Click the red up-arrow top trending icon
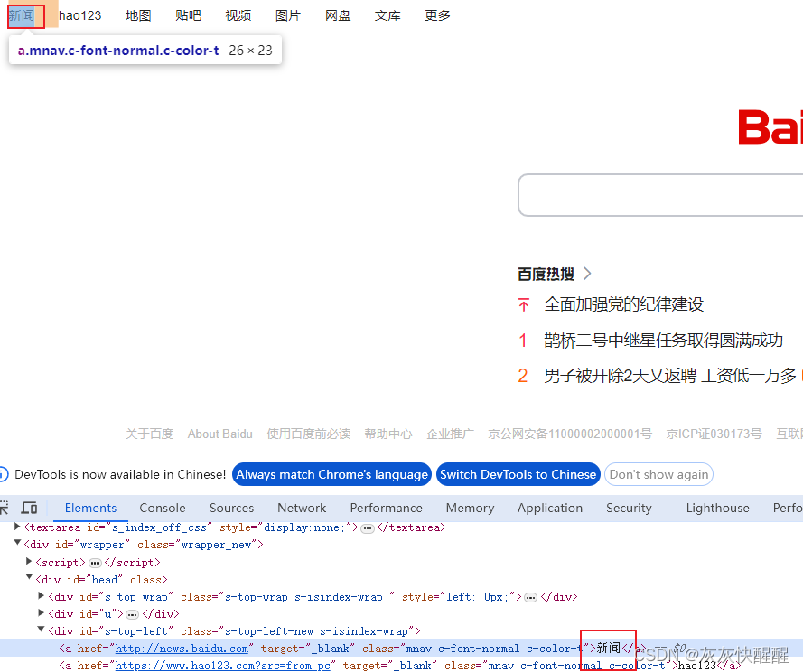 click(523, 304)
